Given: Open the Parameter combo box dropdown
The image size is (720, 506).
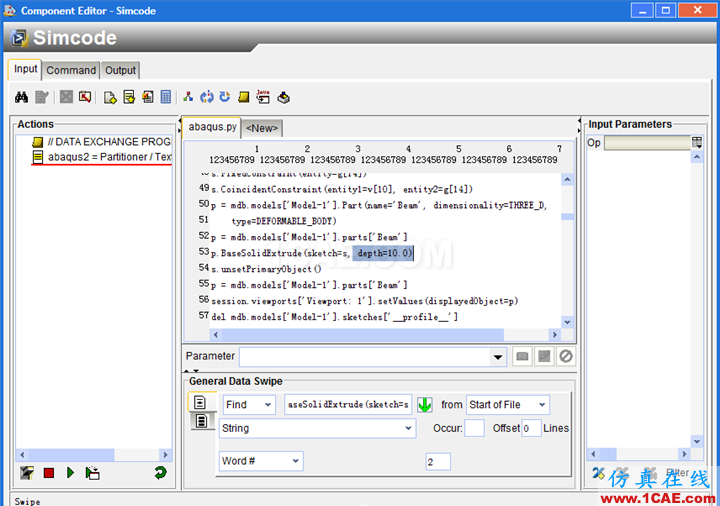Looking at the screenshot, I should [x=498, y=357].
